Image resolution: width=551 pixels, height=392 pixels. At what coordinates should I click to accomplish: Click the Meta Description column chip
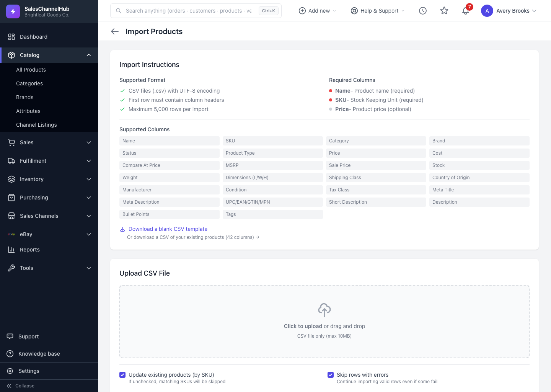coord(170,202)
